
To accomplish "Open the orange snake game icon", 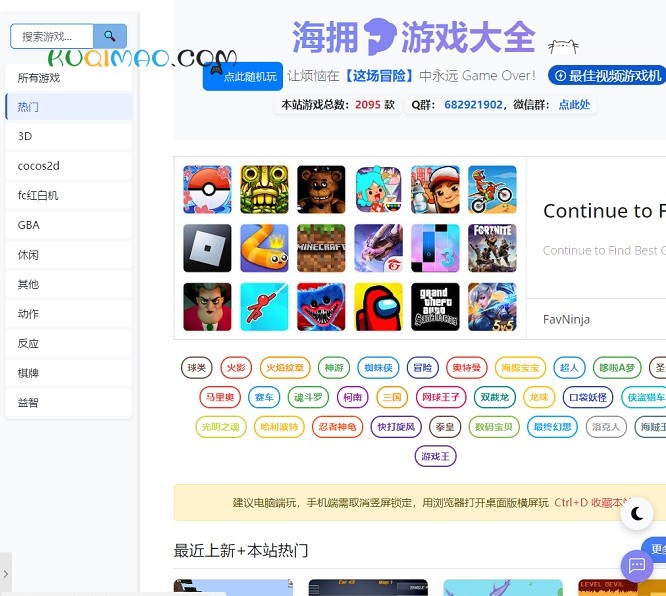I will 264,248.
